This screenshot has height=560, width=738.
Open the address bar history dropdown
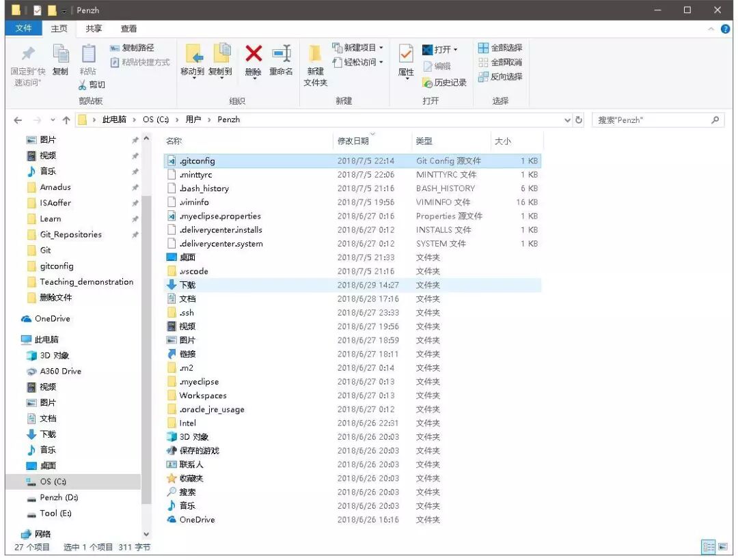pyautogui.click(x=567, y=120)
